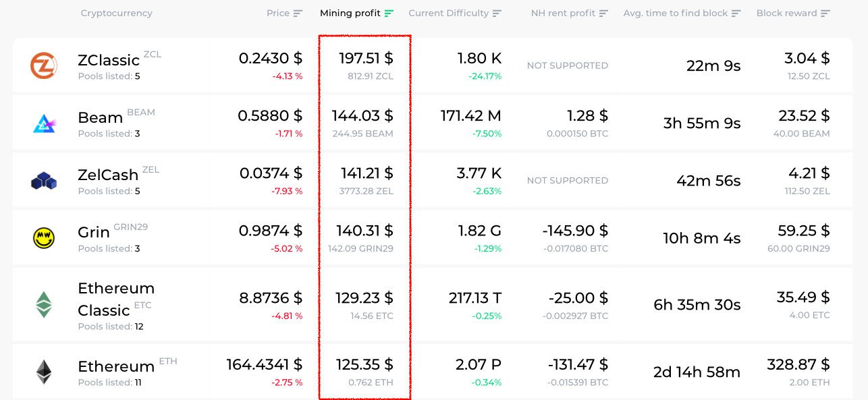Image resolution: width=868 pixels, height=400 pixels.
Task: Click the ZelCash coin logo
Action: coord(44,180)
